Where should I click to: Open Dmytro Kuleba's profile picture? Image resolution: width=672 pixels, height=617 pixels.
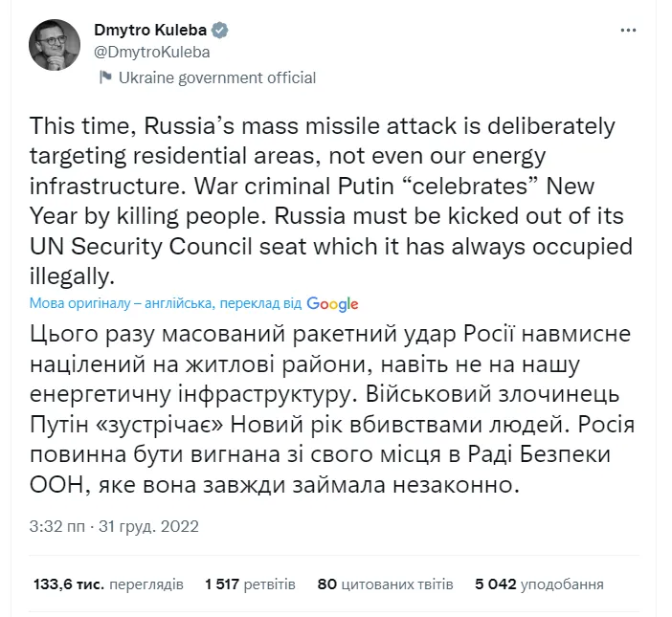58,45
